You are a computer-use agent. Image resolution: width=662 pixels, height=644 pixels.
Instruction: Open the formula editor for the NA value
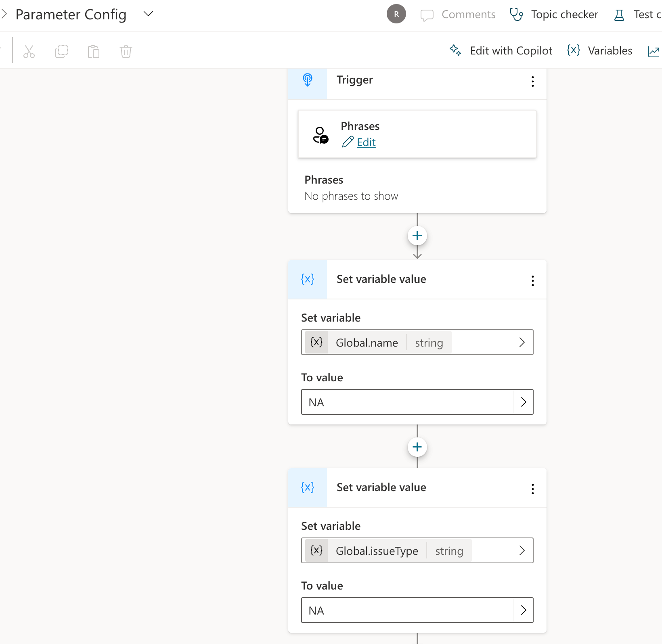point(524,401)
